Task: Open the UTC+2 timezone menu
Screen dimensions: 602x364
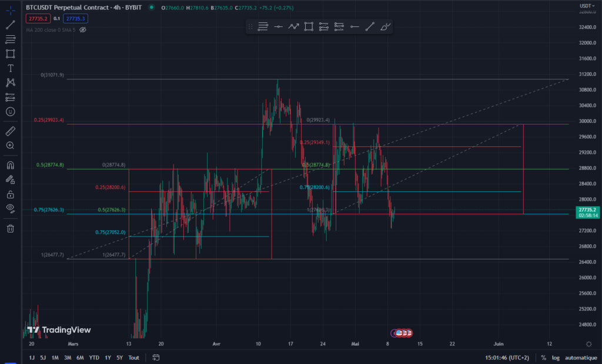Action: [x=507, y=358]
